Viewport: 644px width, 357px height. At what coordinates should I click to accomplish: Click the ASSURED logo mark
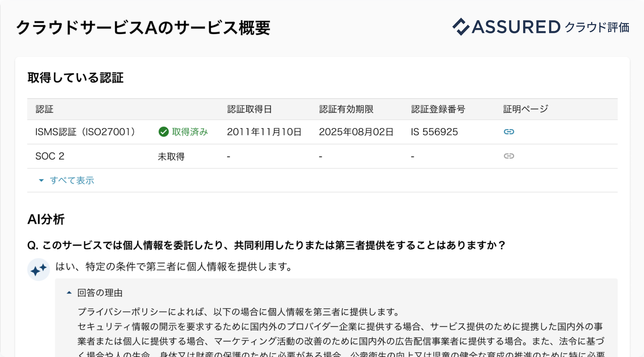click(x=461, y=27)
